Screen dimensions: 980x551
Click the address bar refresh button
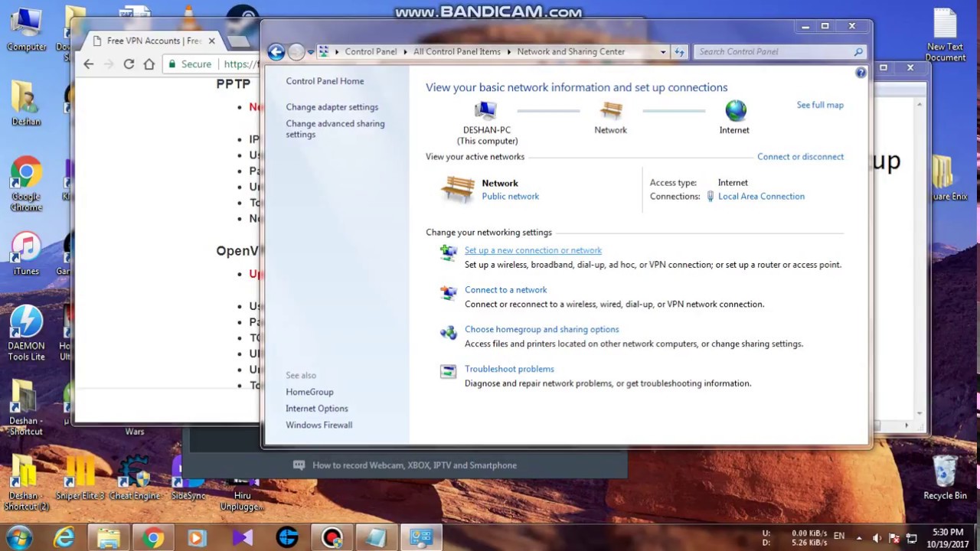679,52
